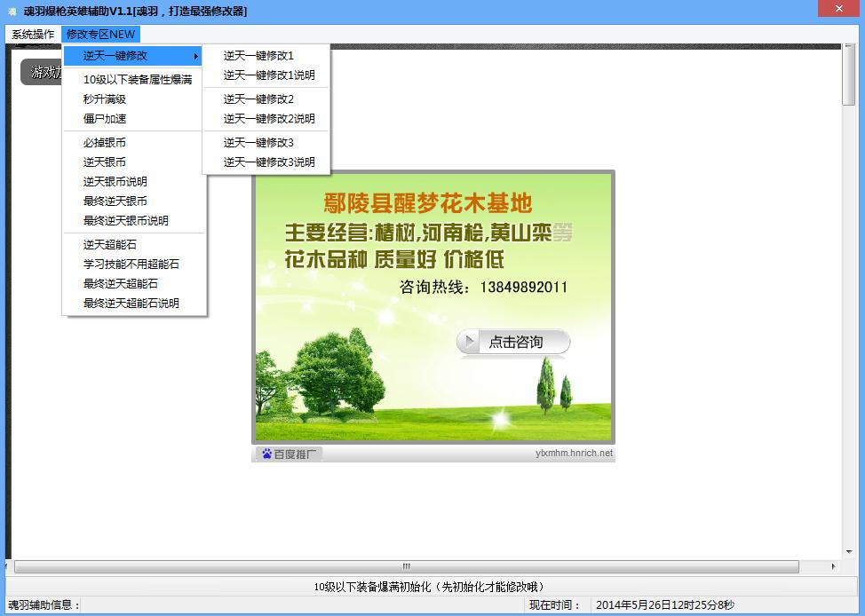This screenshot has width=865, height=616.
Task: Open the 系统操作 menu
Action: pyautogui.click(x=33, y=35)
